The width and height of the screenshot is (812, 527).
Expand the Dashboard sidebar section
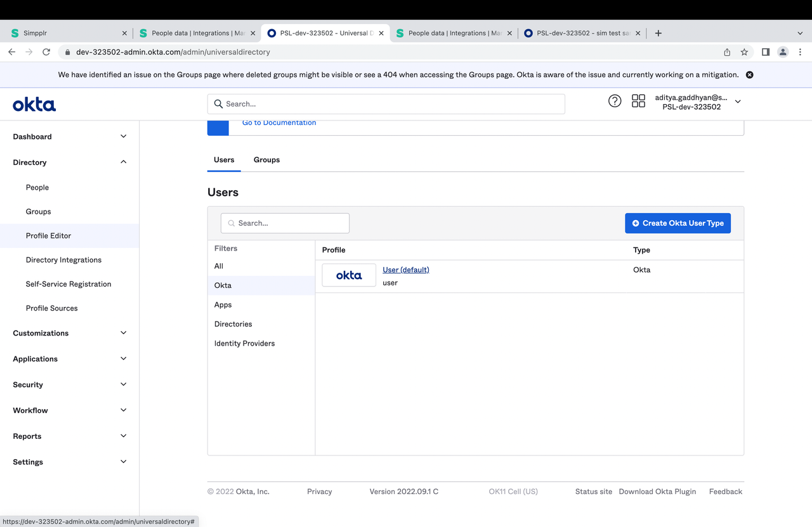click(123, 136)
